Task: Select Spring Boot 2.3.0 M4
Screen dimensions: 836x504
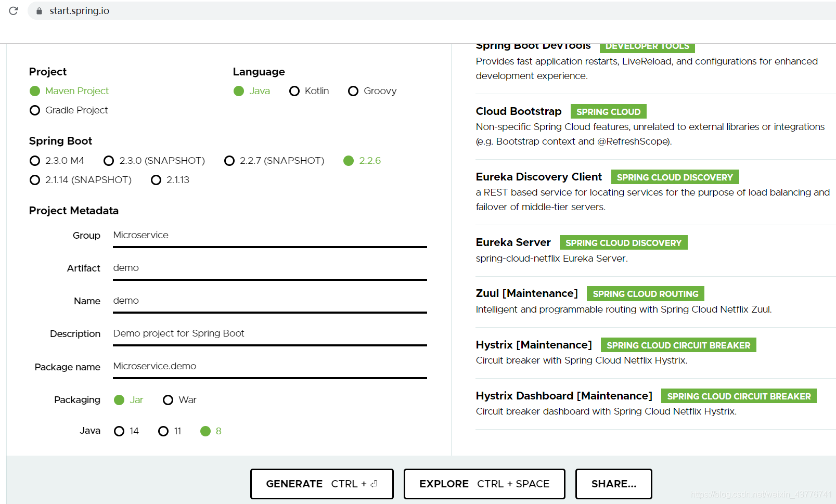Action: click(x=57, y=161)
